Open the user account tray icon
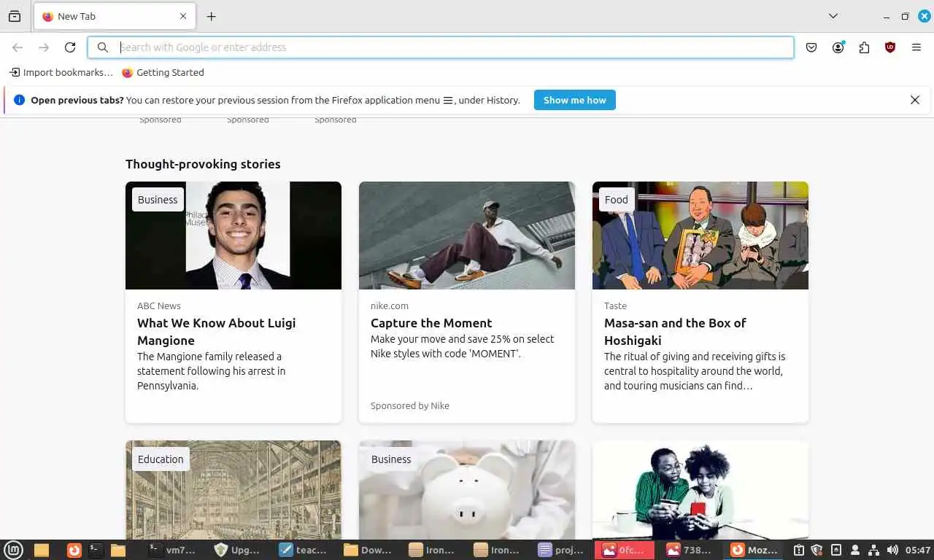934x560 pixels. pos(855,550)
